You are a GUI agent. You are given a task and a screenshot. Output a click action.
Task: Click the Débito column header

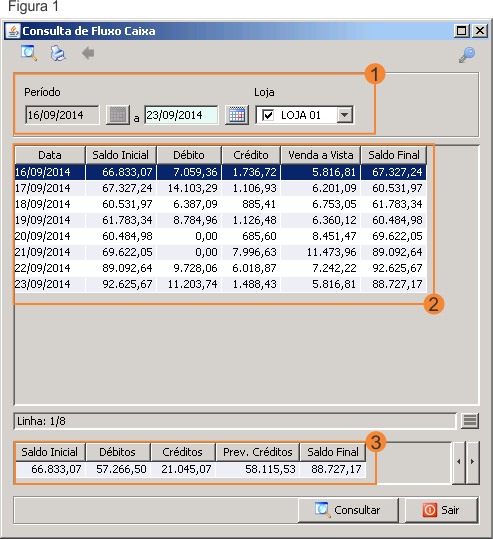189,155
